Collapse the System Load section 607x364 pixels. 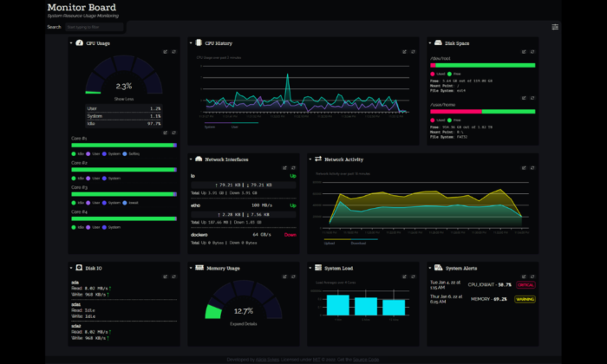310,268
